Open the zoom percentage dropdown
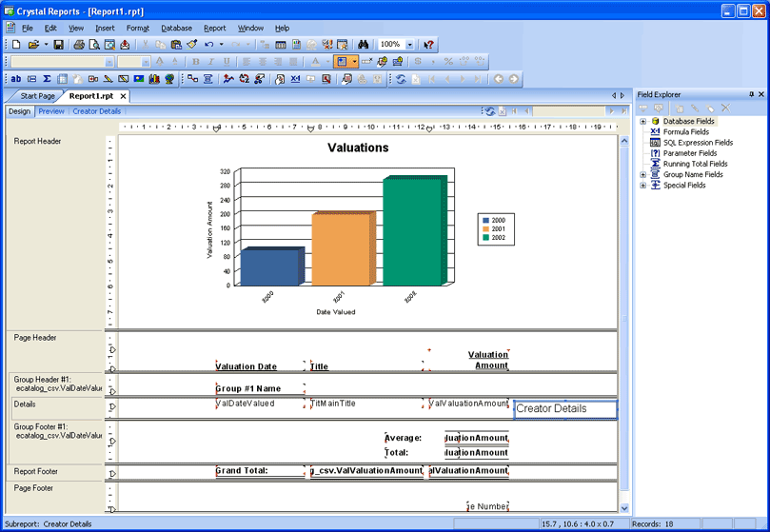Viewport: 770px width, 532px height. (410, 45)
